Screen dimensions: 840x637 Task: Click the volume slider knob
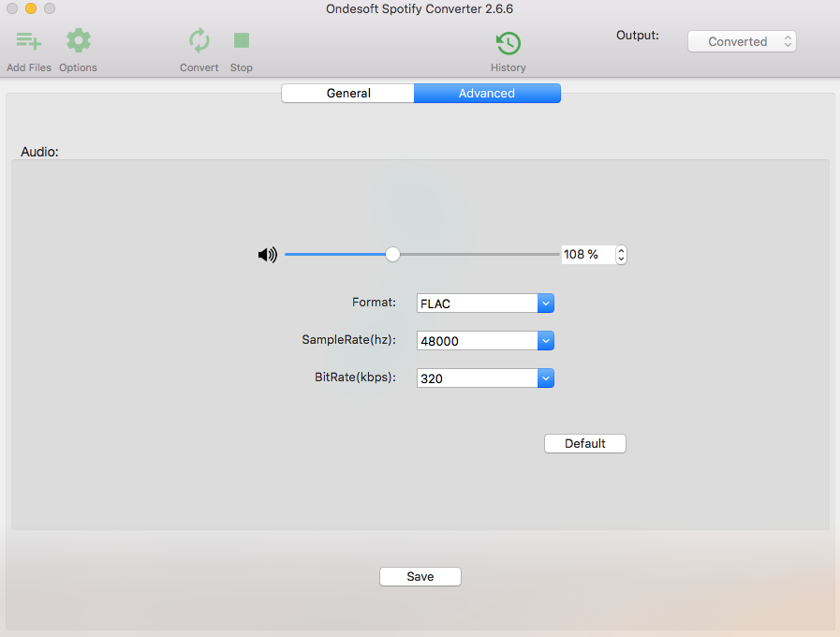coord(392,255)
